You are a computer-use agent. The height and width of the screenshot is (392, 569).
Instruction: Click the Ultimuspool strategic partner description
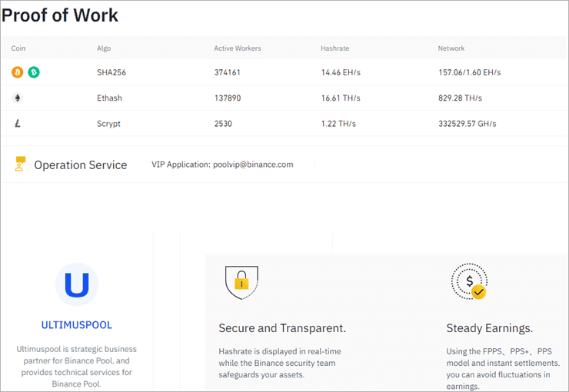tap(77, 367)
